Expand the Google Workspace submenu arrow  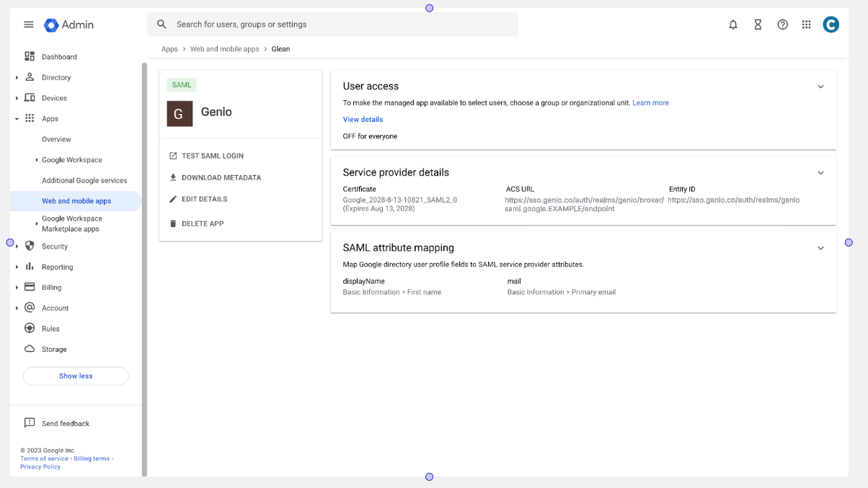point(37,160)
